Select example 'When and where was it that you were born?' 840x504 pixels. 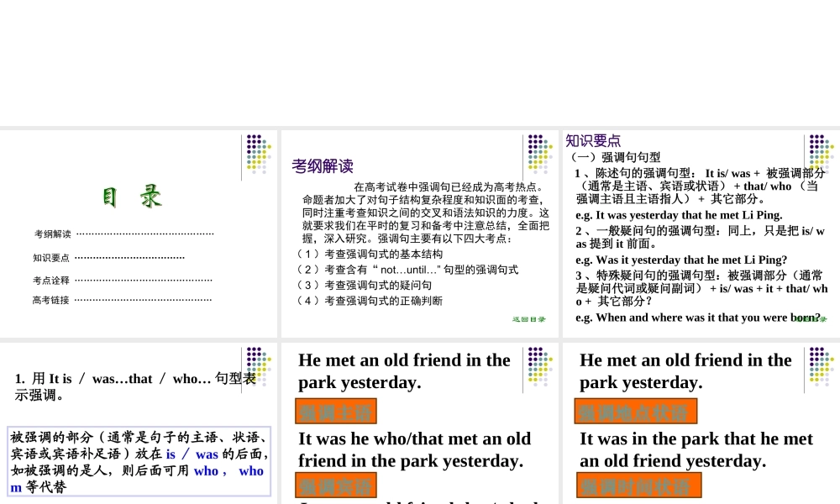(x=698, y=317)
